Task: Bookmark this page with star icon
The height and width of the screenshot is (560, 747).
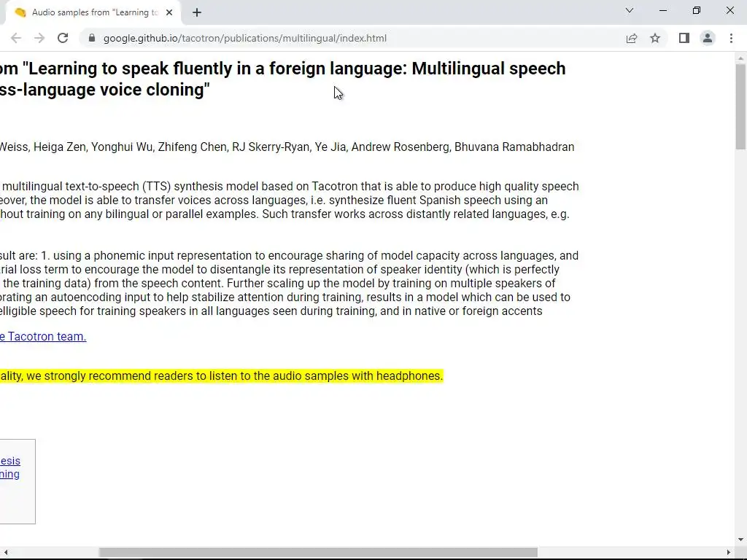Action: click(x=655, y=38)
